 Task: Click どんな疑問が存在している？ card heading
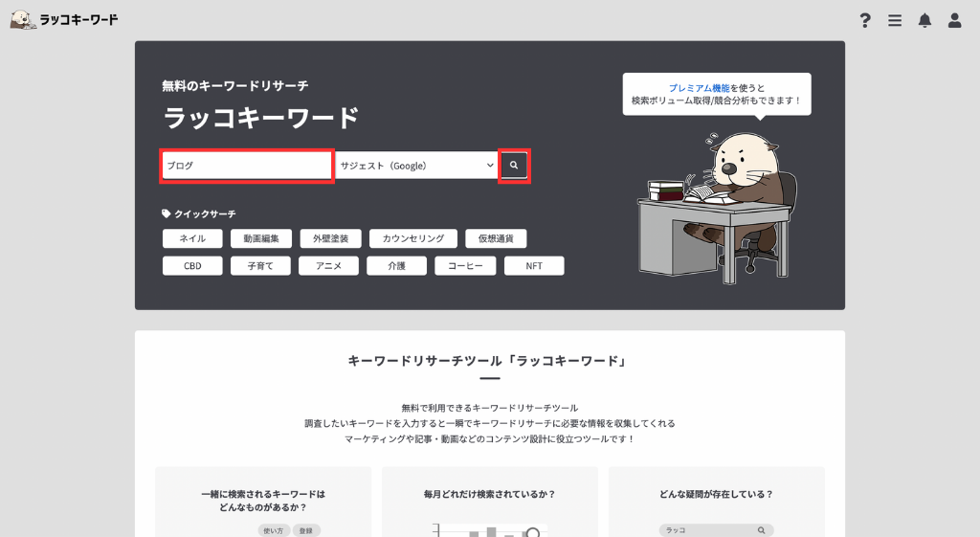pyautogui.click(x=716, y=494)
